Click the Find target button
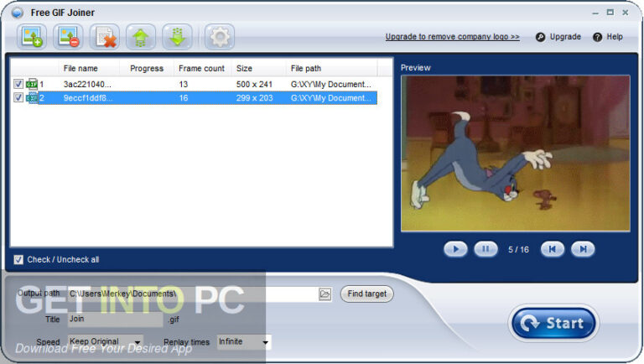This screenshot has height=364, width=644. click(x=366, y=294)
